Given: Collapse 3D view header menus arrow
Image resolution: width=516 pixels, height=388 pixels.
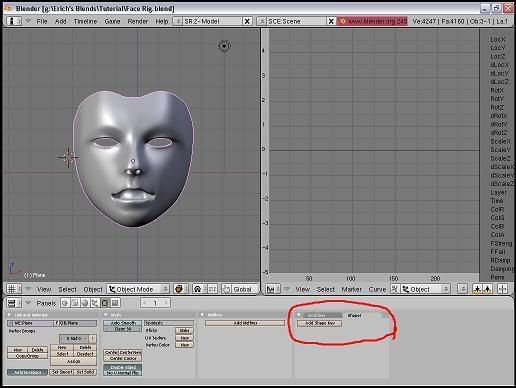Looking at the screenshot, I should (x=28, y=289).
